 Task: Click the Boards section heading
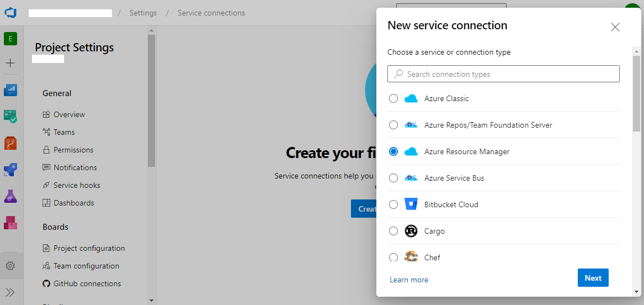tap(55, 227)
